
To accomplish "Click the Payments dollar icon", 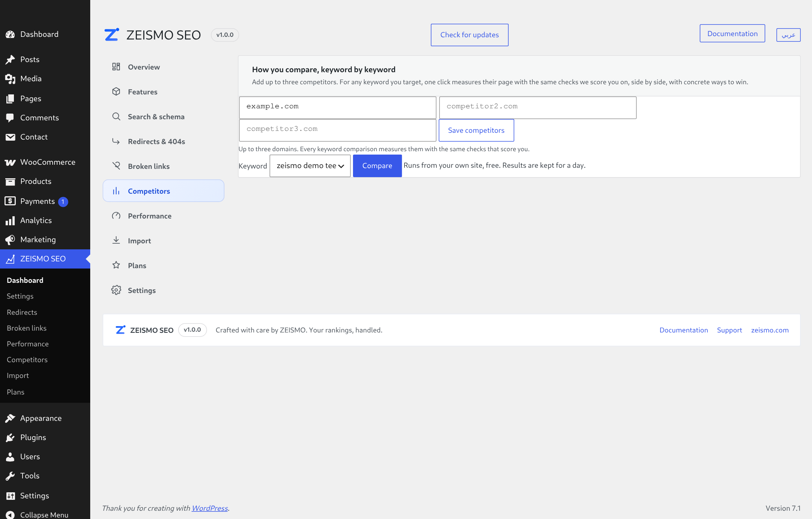I will coord(10,201).
